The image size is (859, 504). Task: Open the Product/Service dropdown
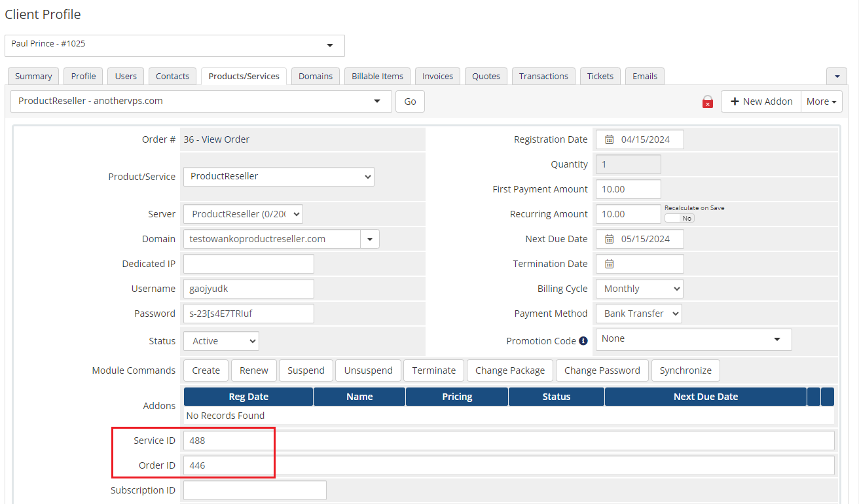pos(279,176)
